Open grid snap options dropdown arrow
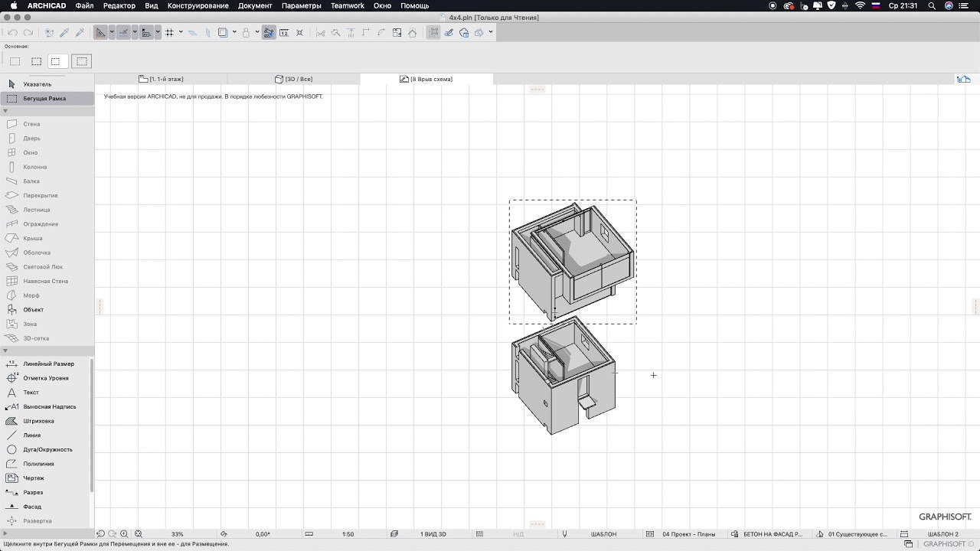 click(181, 33)
